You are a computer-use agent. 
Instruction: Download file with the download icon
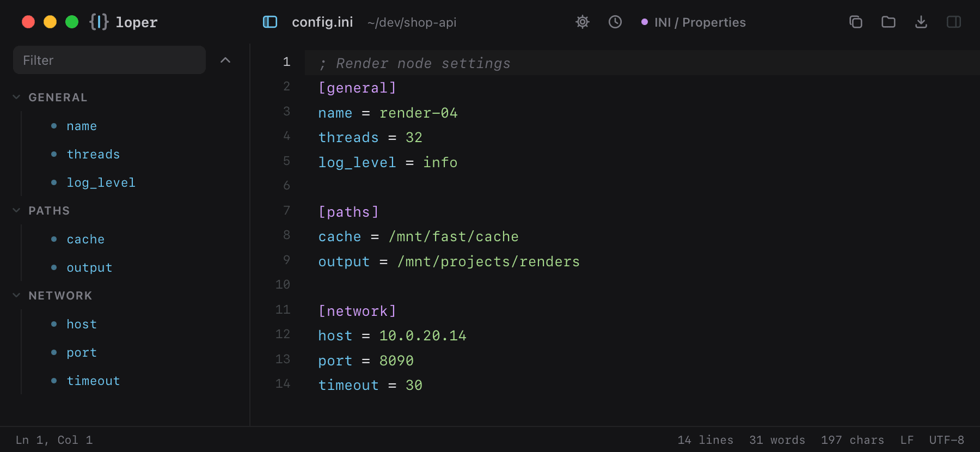[x=921, y=22]
